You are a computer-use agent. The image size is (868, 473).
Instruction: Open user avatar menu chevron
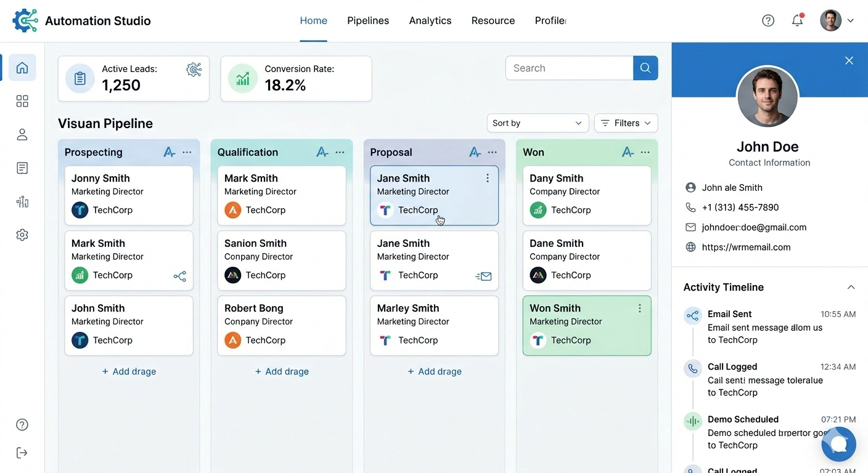pyautogui.click(x=851, y=20)
